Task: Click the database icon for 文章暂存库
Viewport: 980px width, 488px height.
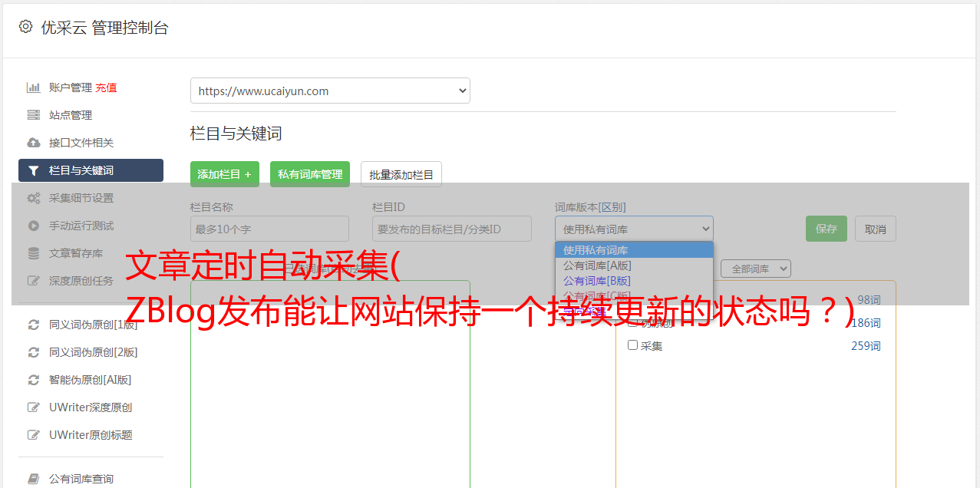Action: point(33,253)
